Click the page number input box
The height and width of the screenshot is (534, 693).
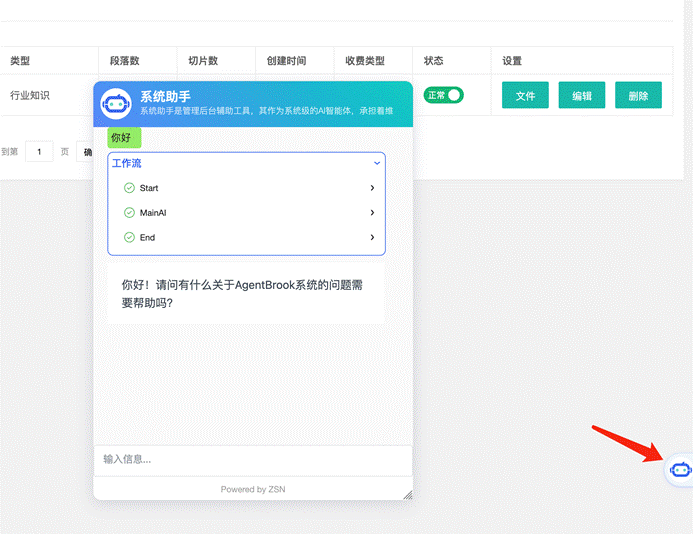39,152
